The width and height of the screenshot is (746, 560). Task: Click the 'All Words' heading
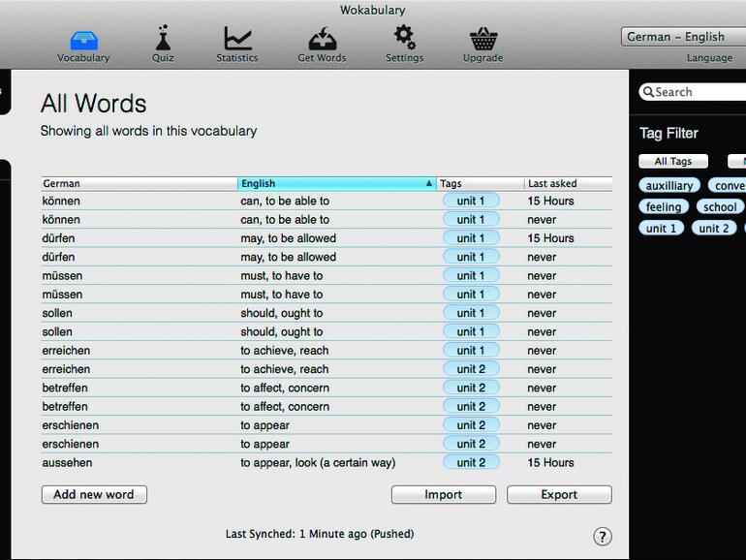[x=94, y=104]
